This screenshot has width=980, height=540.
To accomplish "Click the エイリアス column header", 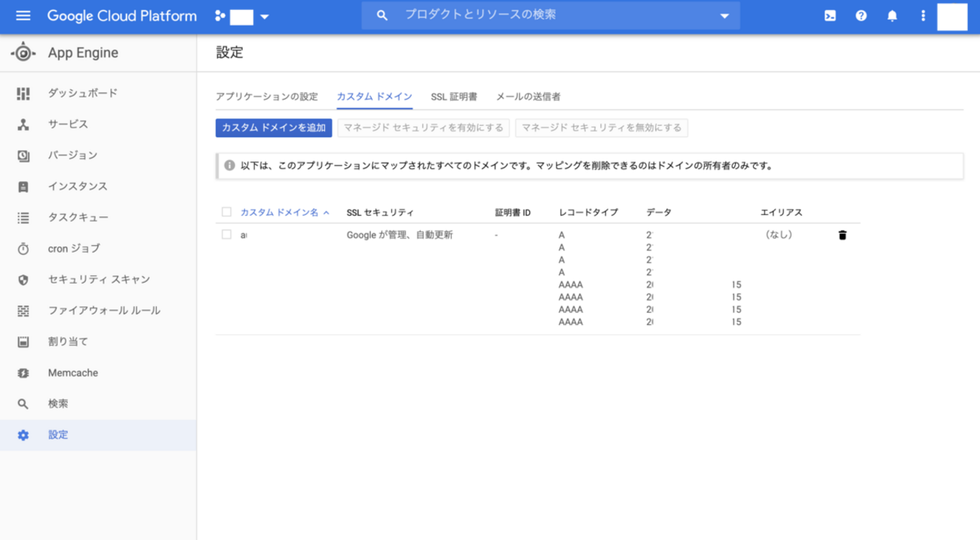I will coord(781,213).
